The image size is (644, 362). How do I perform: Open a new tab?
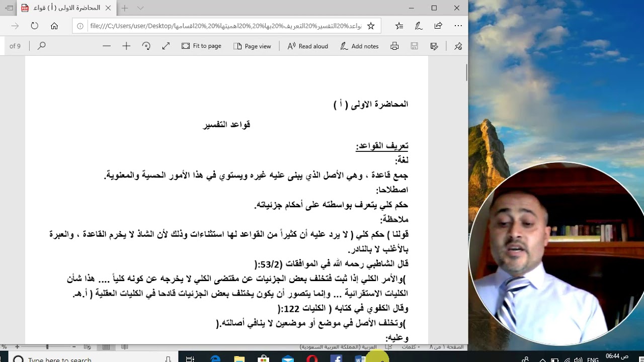pos(125,8)
